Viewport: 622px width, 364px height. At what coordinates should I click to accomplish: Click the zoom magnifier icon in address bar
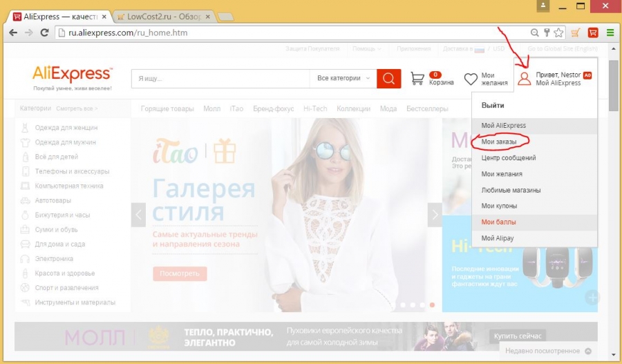click(x=535, y=33)
